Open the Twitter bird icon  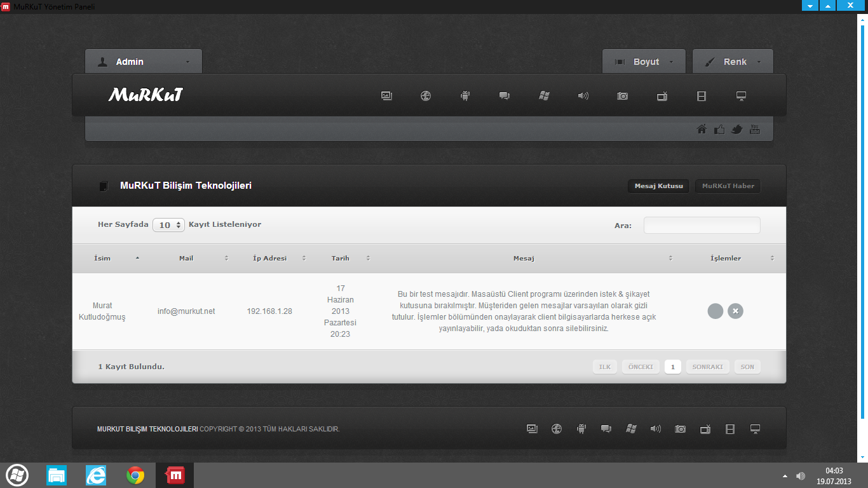(737, 130)
